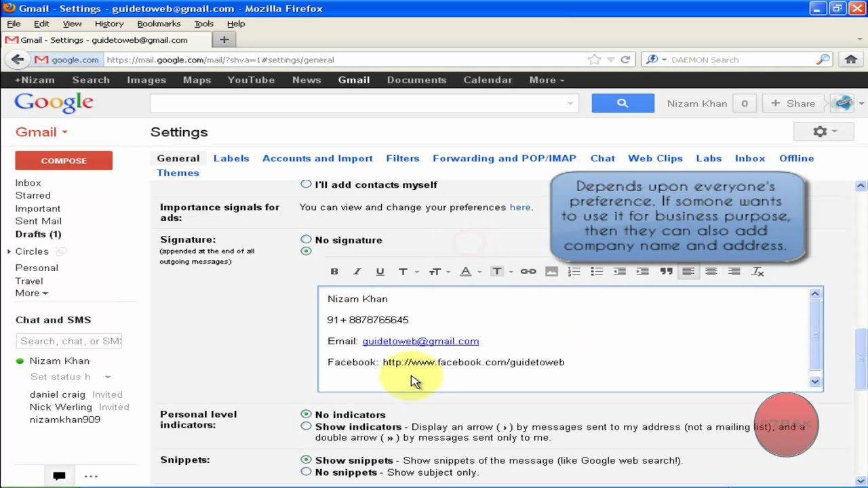Screen dimensions: 868x488
Task: Insert a link using the chain icon
Action: pyautogui.click(x=528, y=271)
